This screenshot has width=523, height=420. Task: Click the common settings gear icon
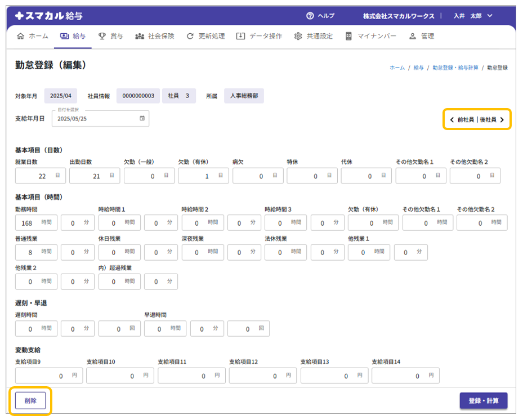298,36
